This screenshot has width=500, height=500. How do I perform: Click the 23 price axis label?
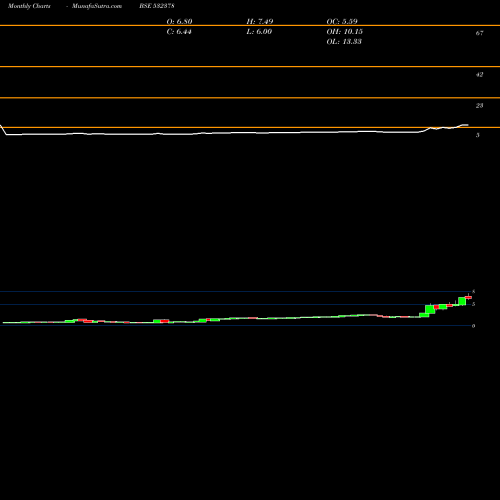pos(479,106)
